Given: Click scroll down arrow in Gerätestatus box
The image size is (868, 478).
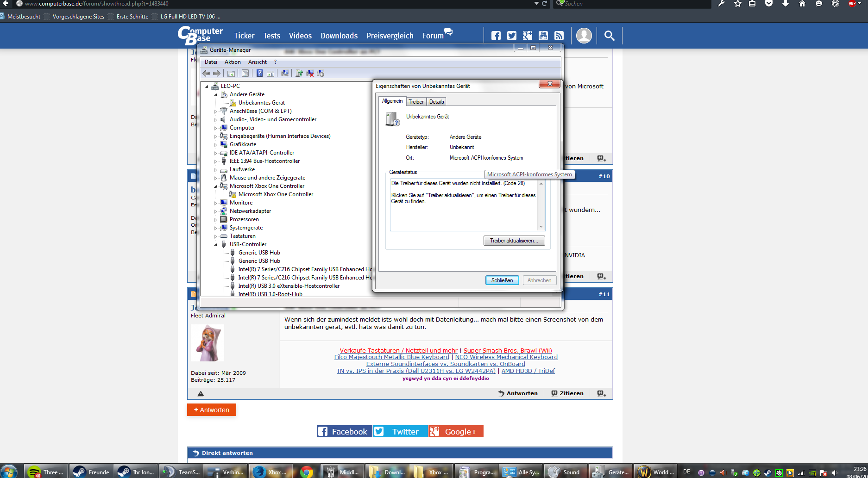Looking at the screenshot, I should click(541, 227).
